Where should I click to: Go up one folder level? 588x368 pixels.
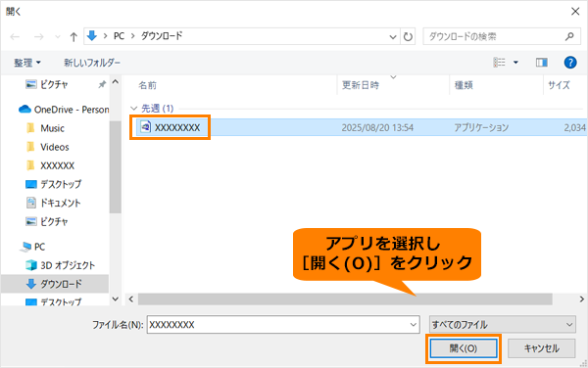[x=73, y=36]
